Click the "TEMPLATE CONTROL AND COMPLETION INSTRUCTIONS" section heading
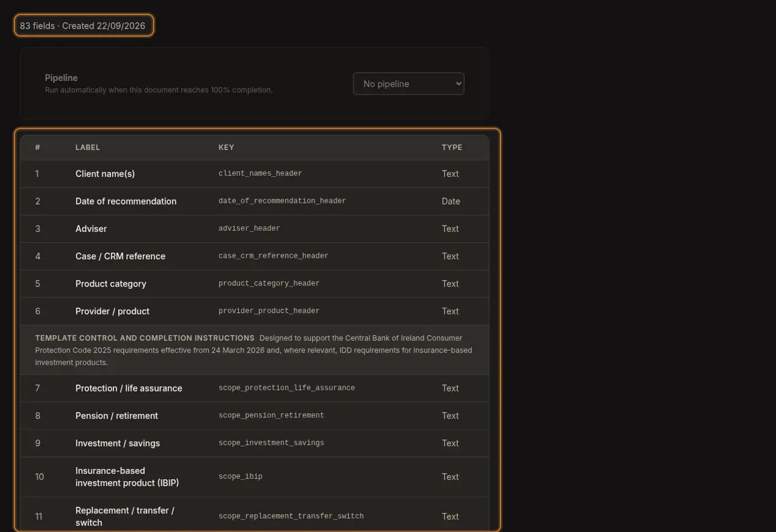Image resolution: width=776 pixels, height=532 pixels. [x=145, y=338]
